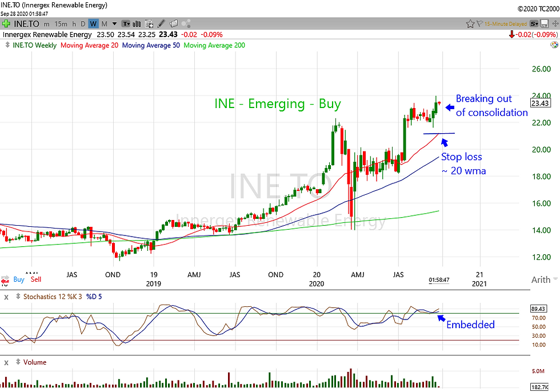
Task: Click the 2019 year label on the time axis
Action: pyautogui.click(x=154, y=284)
